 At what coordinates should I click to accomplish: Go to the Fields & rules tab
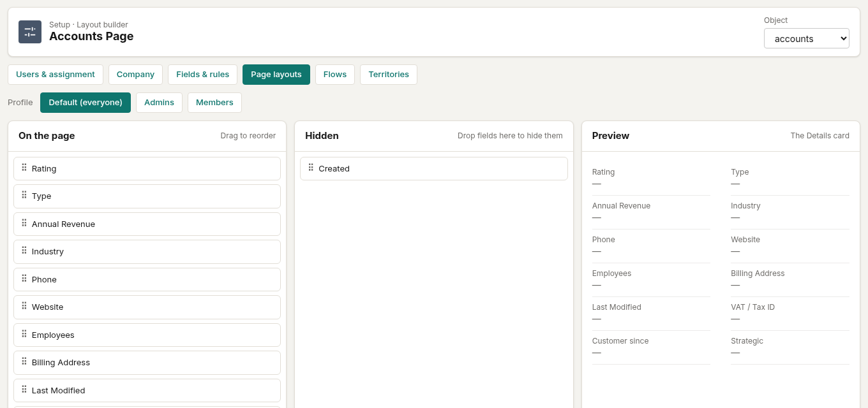point(202,75)
